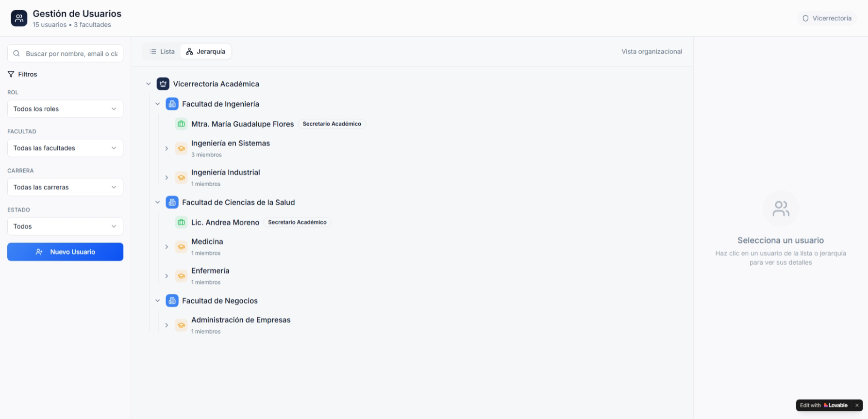Click the graduation cap icon next to Medicina
Screen dimensions: 868x419
coord(181,247)
